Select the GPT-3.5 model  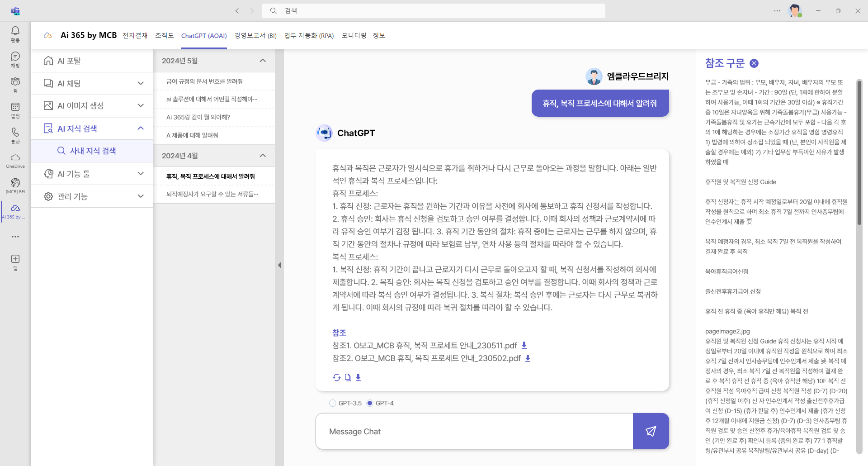click(333, 403)
